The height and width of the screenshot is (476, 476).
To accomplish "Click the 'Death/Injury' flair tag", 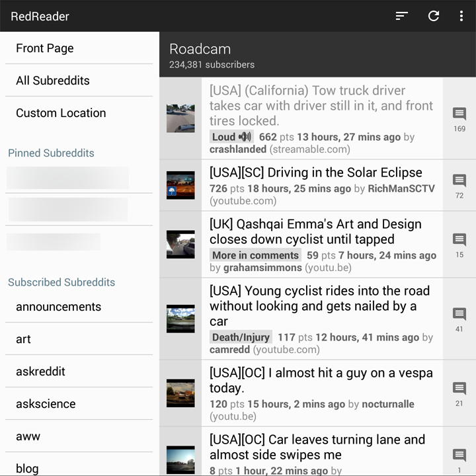I will 241,337.
